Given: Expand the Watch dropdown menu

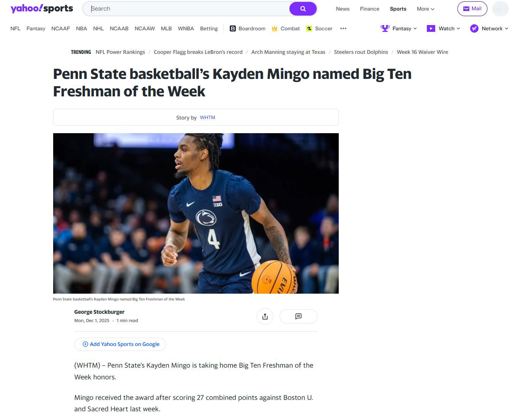Looking at the screenshot, I should [x=443, y=28].
